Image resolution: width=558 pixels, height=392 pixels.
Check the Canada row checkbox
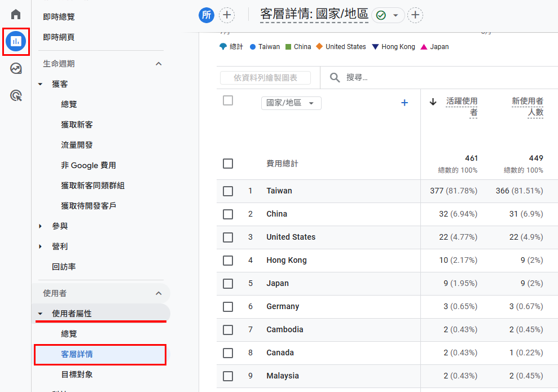[x=228, y=353]
